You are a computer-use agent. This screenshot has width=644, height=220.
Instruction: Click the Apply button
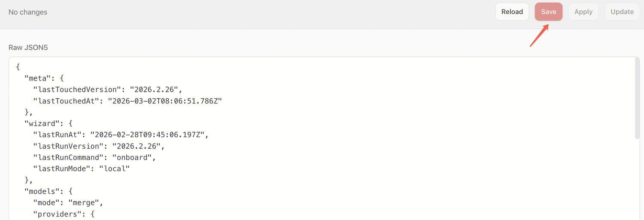583,12
